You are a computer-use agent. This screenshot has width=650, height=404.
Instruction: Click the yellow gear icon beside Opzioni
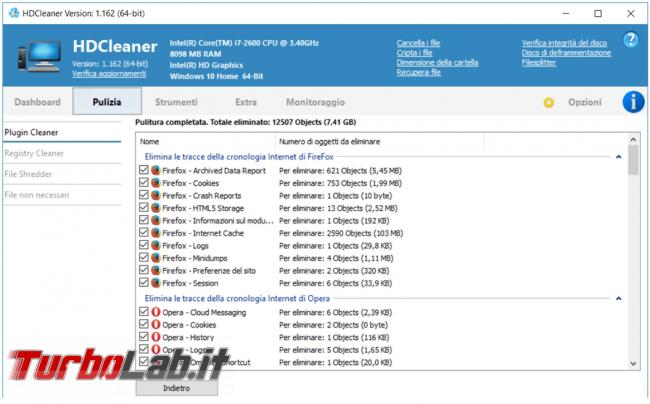[x=548, y=102]
